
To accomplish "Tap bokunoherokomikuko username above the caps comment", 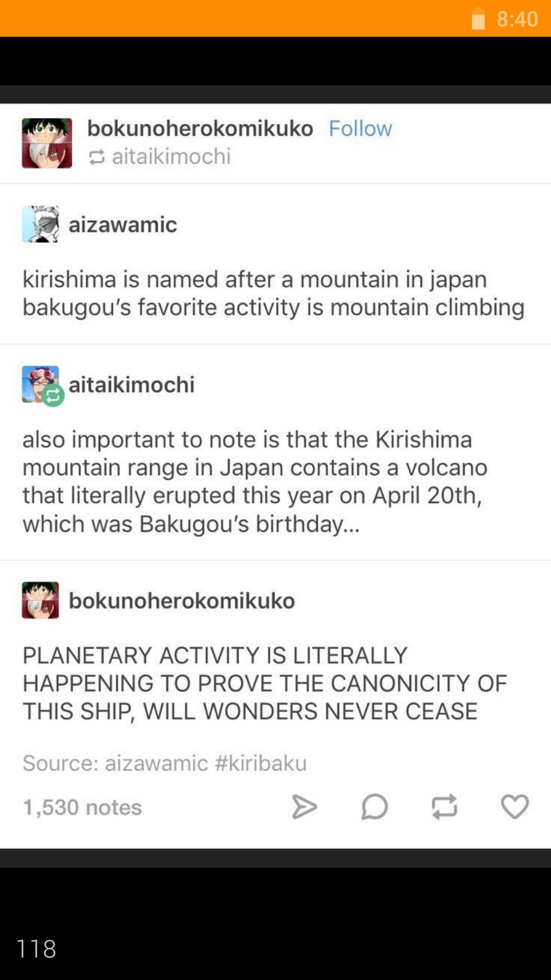I will pyautogui.click(x=182, y=600).
